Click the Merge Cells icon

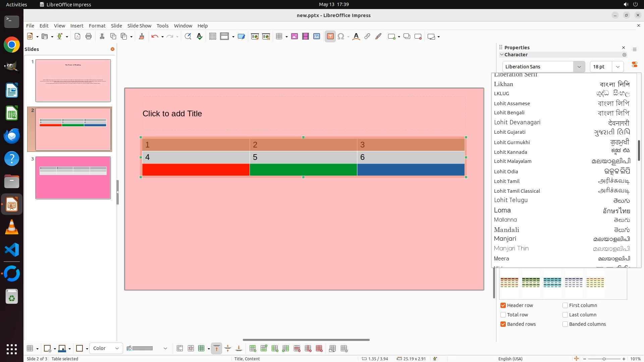(180, 349)
